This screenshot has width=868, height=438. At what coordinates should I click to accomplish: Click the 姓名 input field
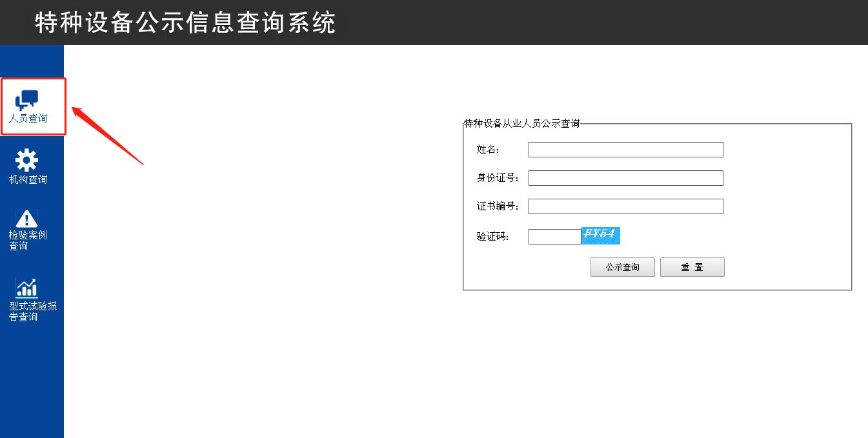point(625,149)
